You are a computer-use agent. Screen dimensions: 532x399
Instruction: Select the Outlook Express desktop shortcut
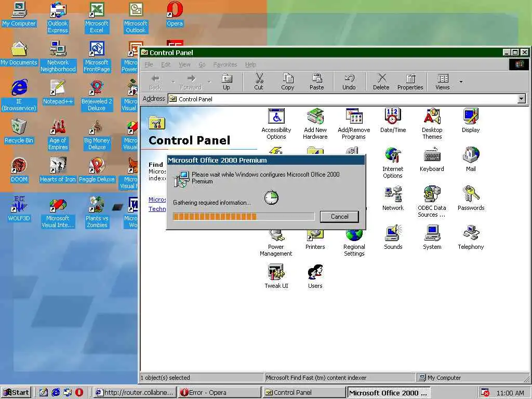pyautogui.click(x=58, y=18)
